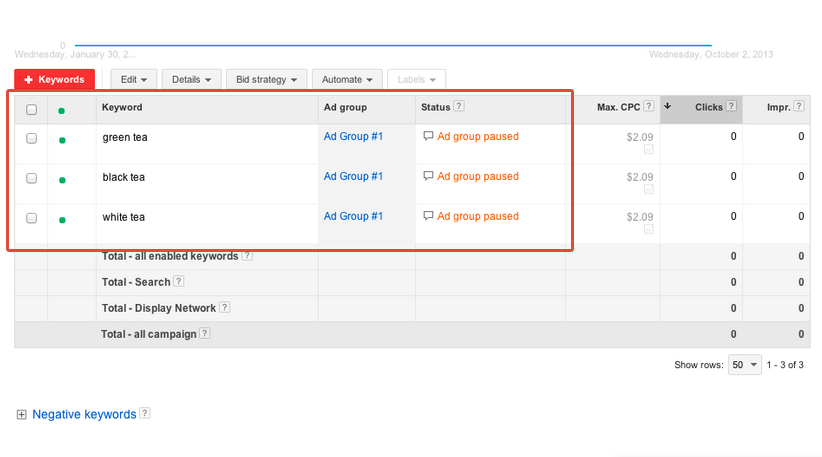Viewport: 822px width, 457px height.
Task: Click the help icon next to Clicks
Action: (731, 107)
